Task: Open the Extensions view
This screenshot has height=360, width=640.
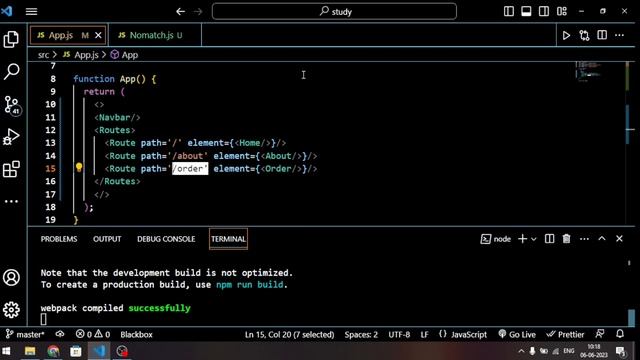Action: click(11, 169)
